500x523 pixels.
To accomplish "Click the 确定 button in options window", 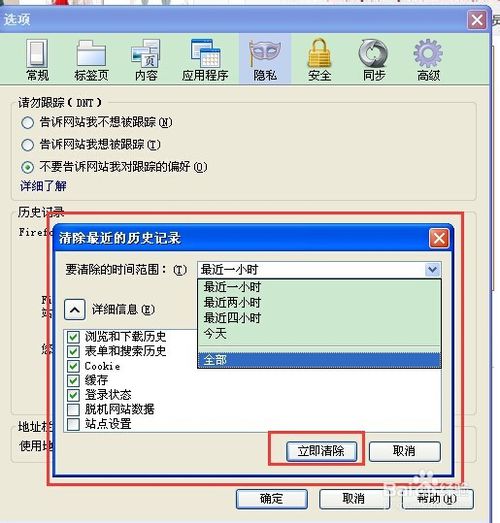I will [272, 499].
